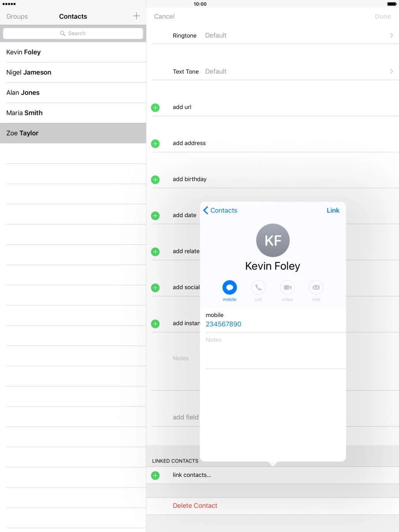399x532 pixels.
Task: Open Groups in the sidebar header
Action: 17,16
